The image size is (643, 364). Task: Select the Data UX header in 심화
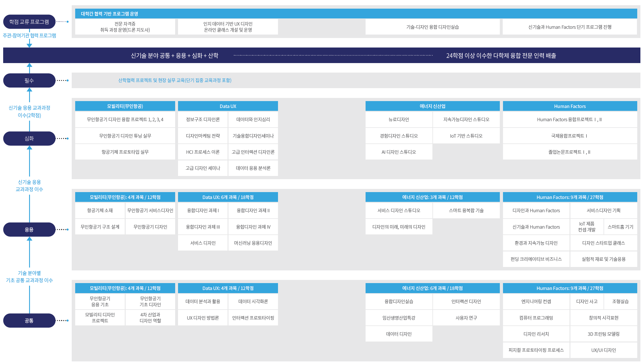[x=228, y=106]
